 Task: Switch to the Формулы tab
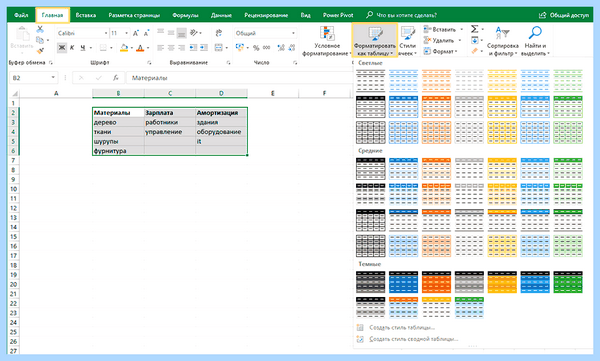click(x=185, y=15)
